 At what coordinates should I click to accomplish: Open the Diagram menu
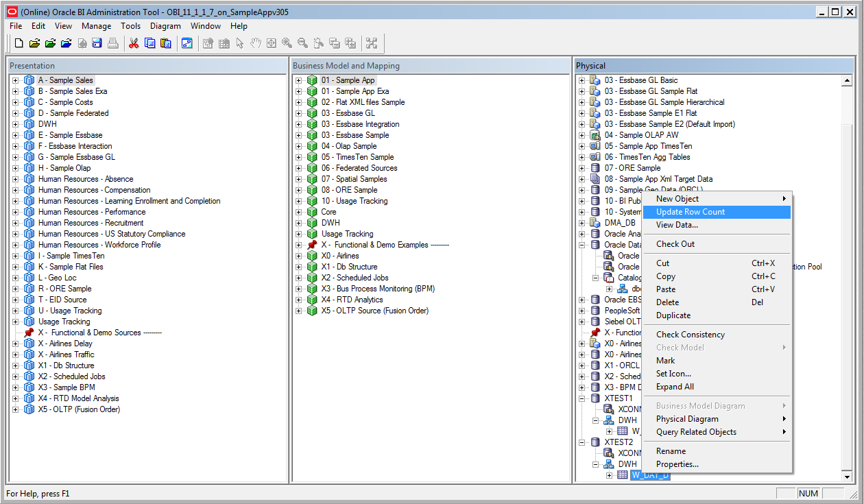[x=165, y=26]
